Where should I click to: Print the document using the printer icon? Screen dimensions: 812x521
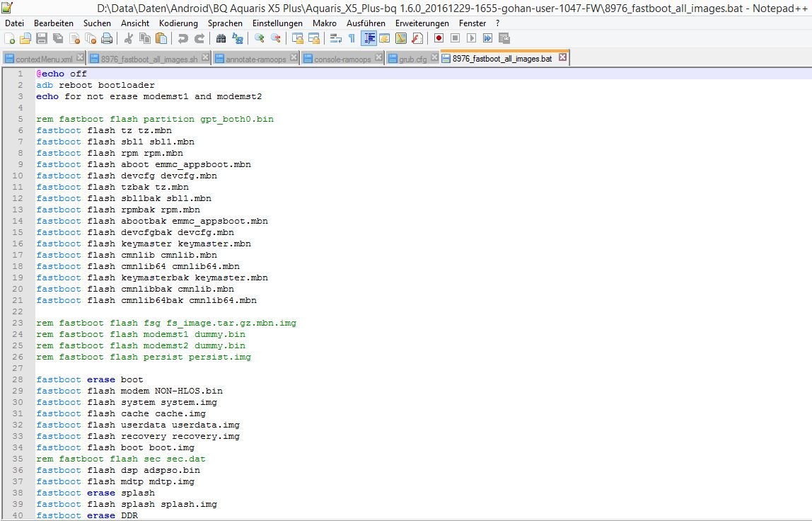pyautogui.click(x=107, y=38)
